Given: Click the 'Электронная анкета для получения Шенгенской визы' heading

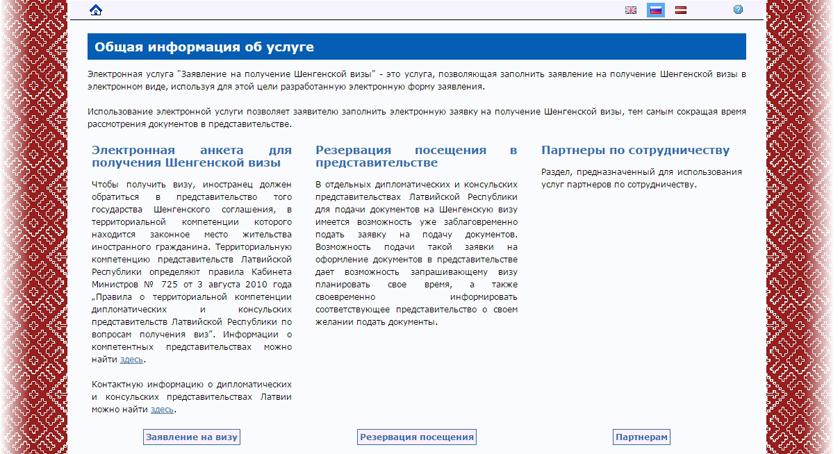Looking at the screenshot, I should 191,156.
